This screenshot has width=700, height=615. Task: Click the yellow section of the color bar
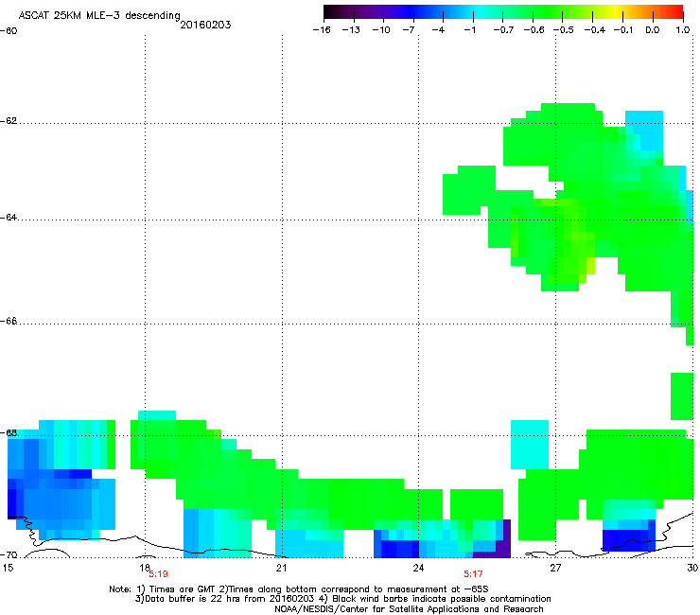619,12
